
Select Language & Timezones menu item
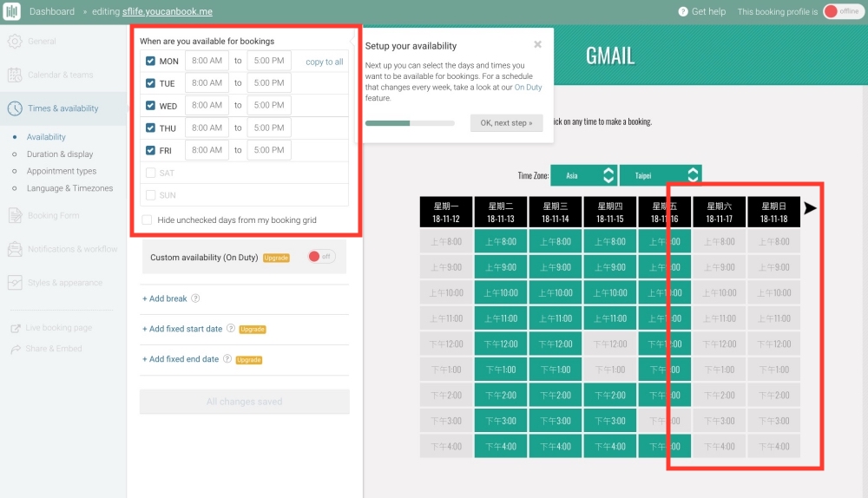click(x=69, y=188)
